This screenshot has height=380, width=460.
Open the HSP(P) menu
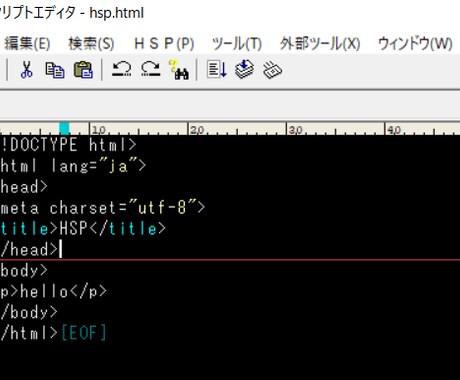pos(164,44)
